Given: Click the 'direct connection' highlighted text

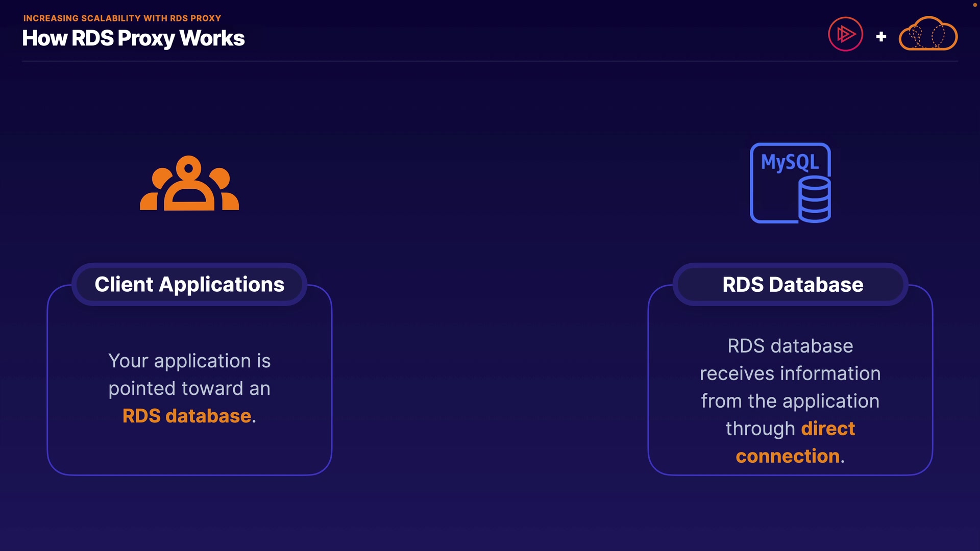Looking at the screenshot, I should (x=827, y=429).
